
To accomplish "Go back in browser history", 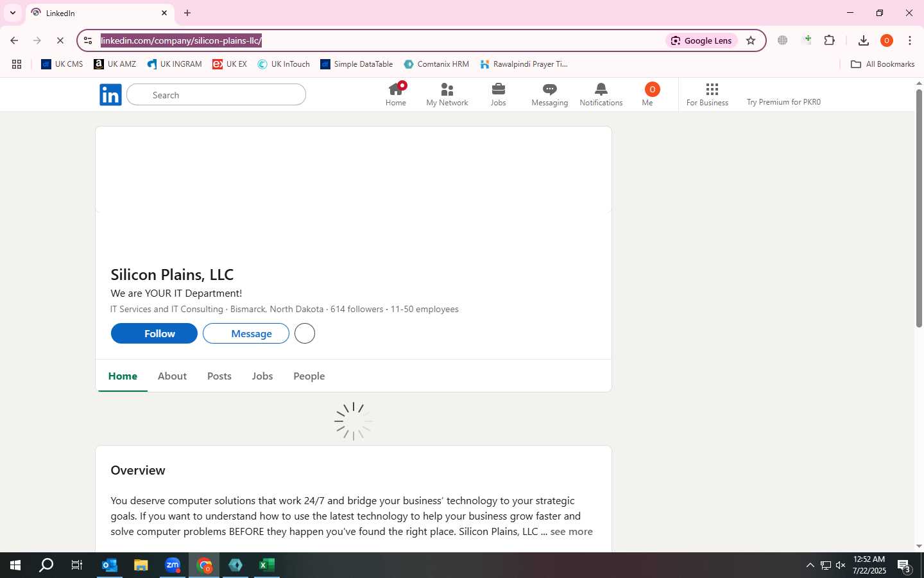I will (x=14, y=40).
